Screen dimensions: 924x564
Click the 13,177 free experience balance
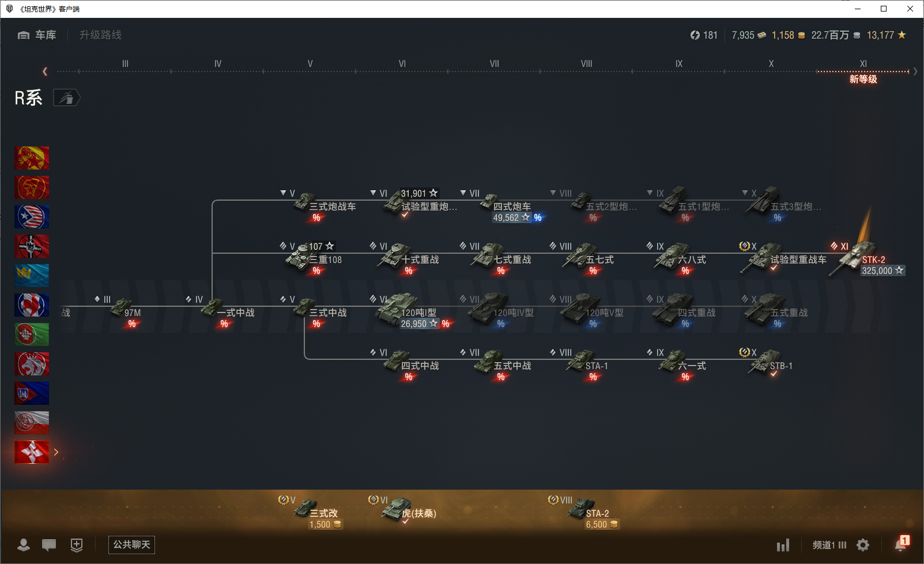pos(887,35)
